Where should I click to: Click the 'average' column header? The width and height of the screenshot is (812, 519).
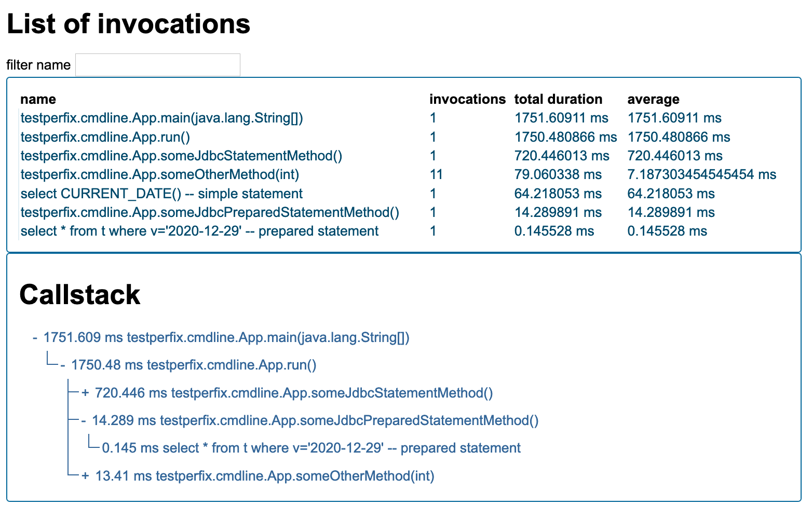point(653,100)
